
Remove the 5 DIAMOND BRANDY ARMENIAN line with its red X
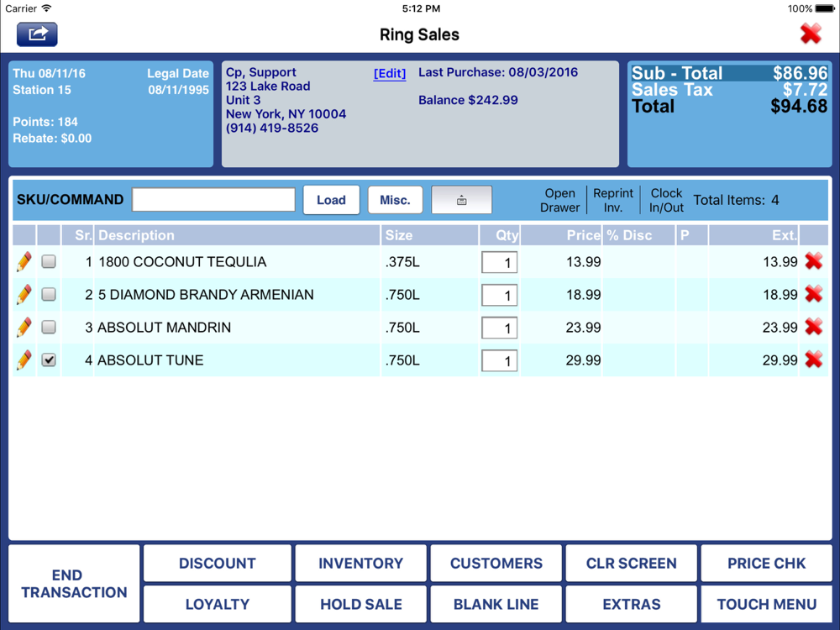813,294
